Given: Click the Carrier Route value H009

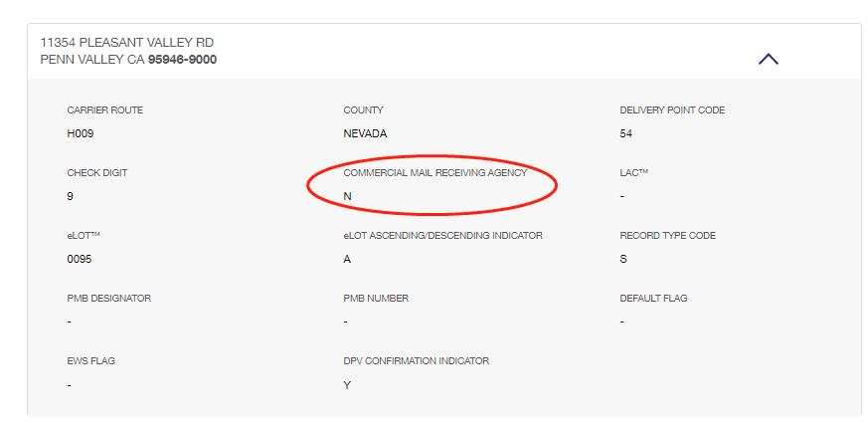Looking at the screenshot, I should [81, 133].
